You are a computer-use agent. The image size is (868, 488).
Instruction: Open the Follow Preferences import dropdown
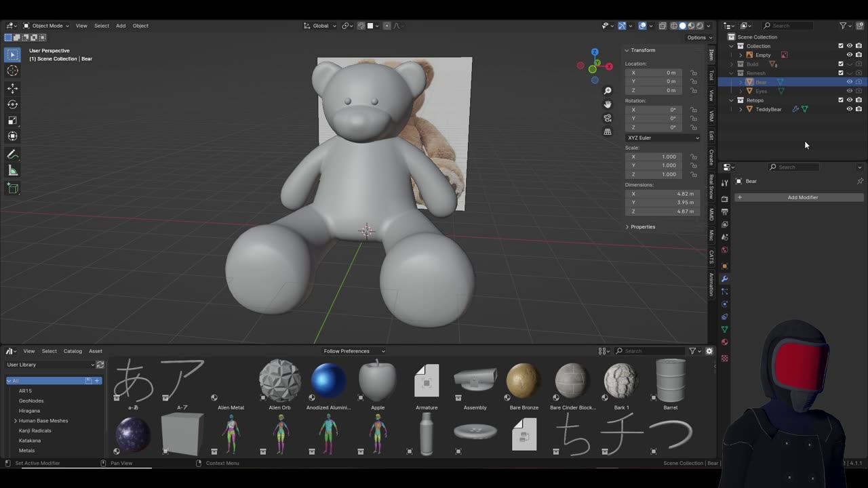pos(353,351)
